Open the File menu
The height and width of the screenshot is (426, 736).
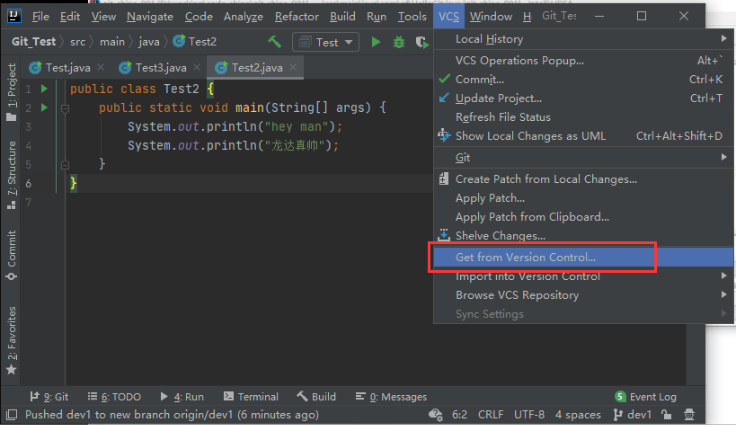coord(40,16)
